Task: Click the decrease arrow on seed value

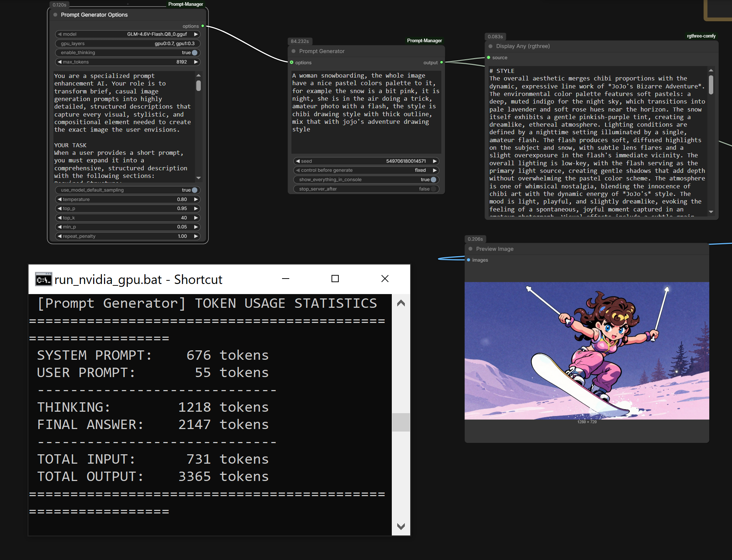Action: [x=298, y=161]
